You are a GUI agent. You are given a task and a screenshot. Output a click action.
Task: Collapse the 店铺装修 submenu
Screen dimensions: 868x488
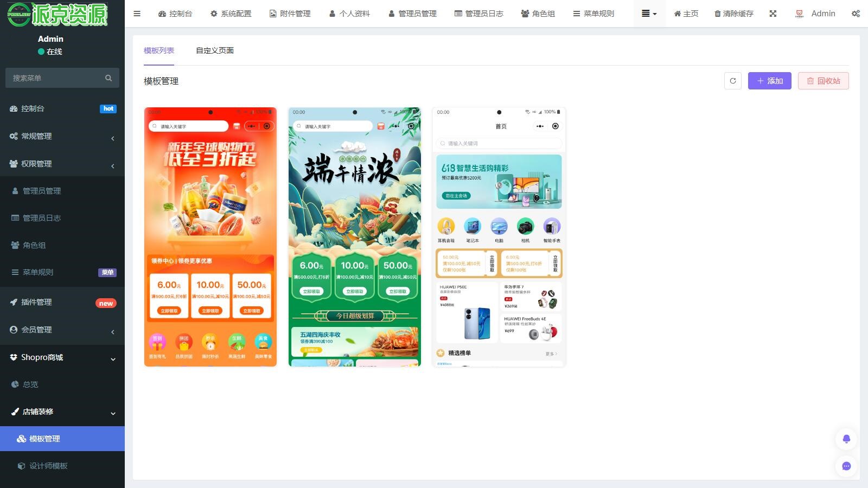pos(62,412)
